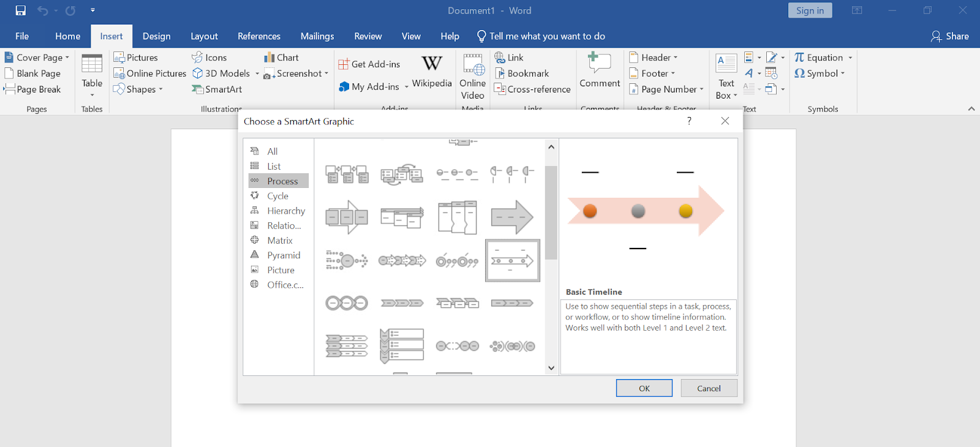Select the selected Basic Timeline thumbnail
980x447 pixels.
coord(513,260)
